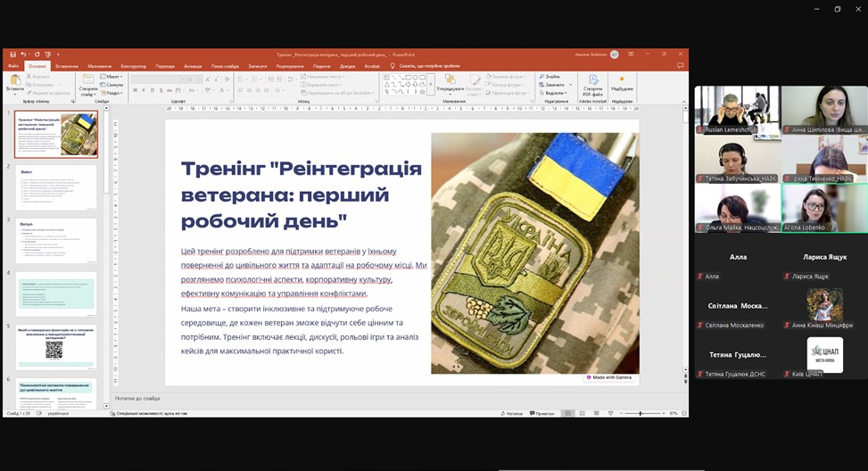Image resolution: width=868 pixels, height=471 pixels.
Task: Select slide 5 thumbnail with QR code
Action: [x=56, y=347]
